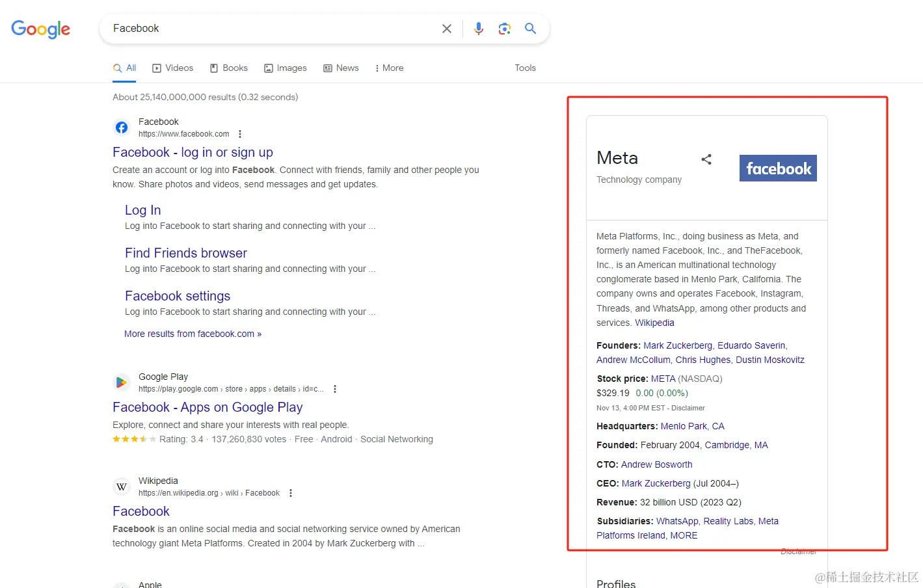Click founder Chris Hughes link

[703, 360]
